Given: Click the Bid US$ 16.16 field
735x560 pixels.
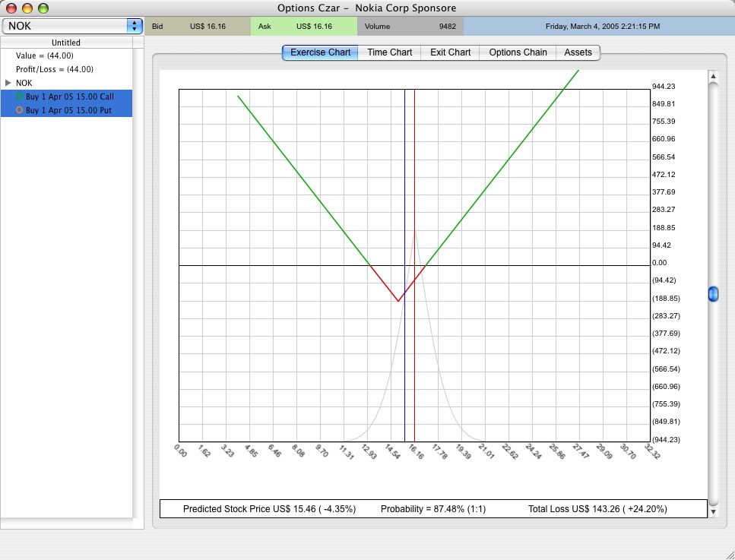Looking at the screenshot, I should point(198,27).
